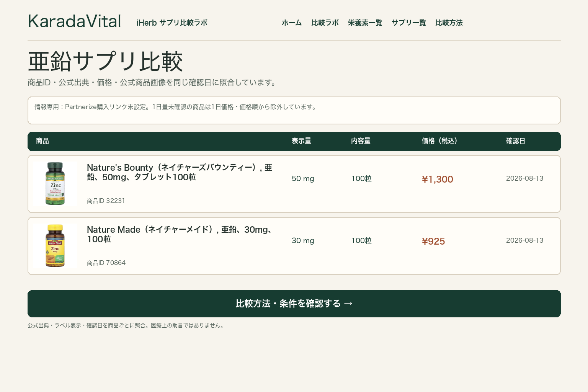Click the 情報専用 Partnerize notice text
The height and width of the screenshot is (392, 588).
tap(176, 107)
